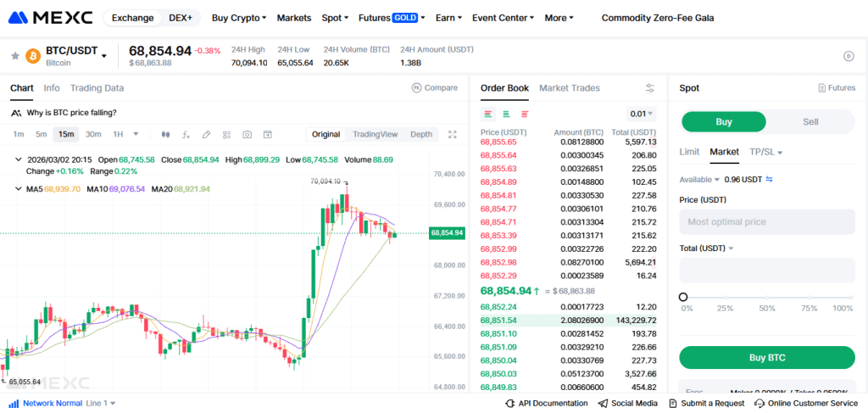Click the amount slider handle at 0%
Viewport: 868px width, 413px height.
(683, 298)
